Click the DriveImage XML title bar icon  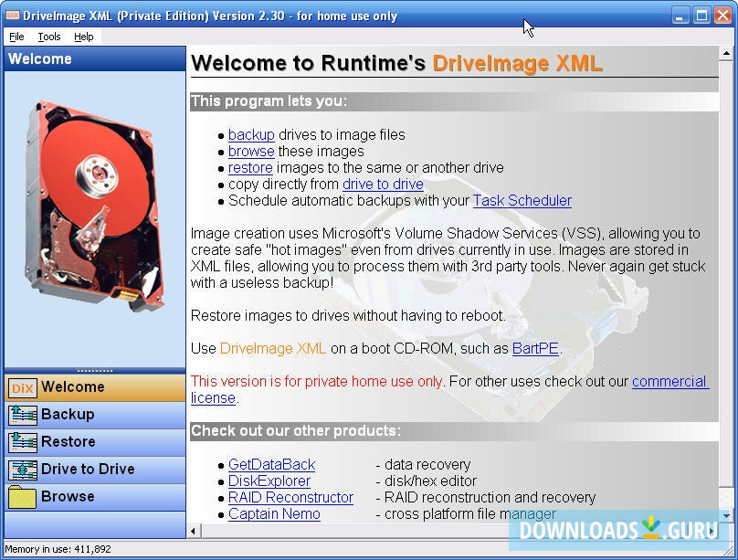pyautogui.click(x=11, y=15)
